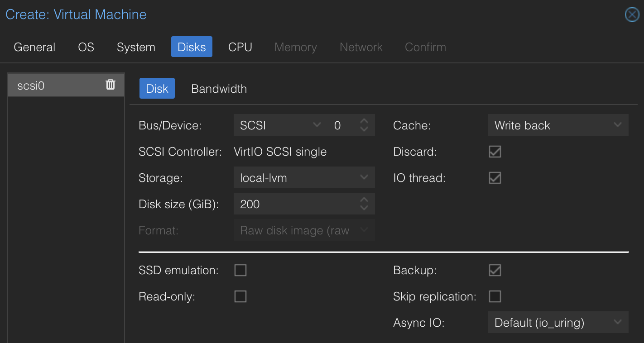
Task: Enable the Read-only checkbox
Action: click(x=240, y=296)
